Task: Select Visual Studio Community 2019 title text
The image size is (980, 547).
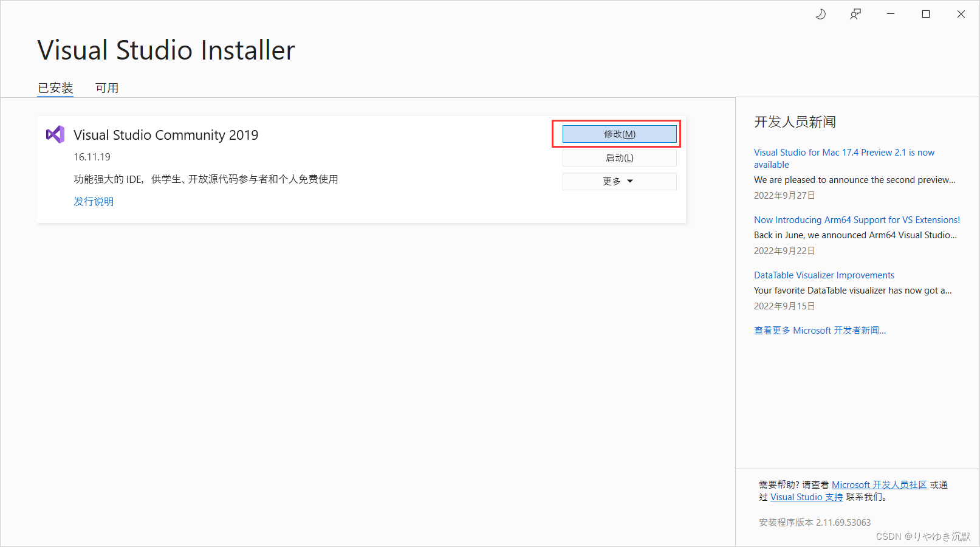Action: point(166,134)
